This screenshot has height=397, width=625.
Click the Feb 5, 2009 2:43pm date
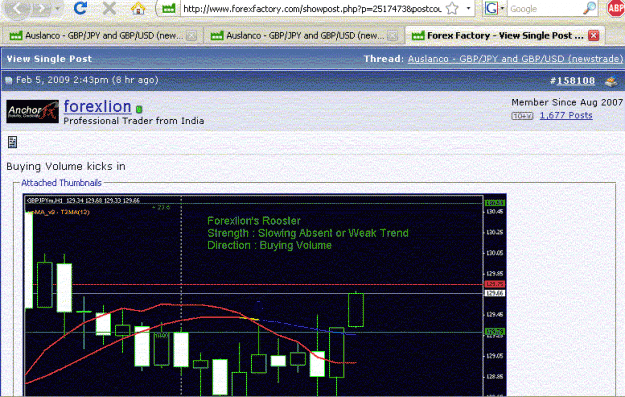[x=62, y=80]
